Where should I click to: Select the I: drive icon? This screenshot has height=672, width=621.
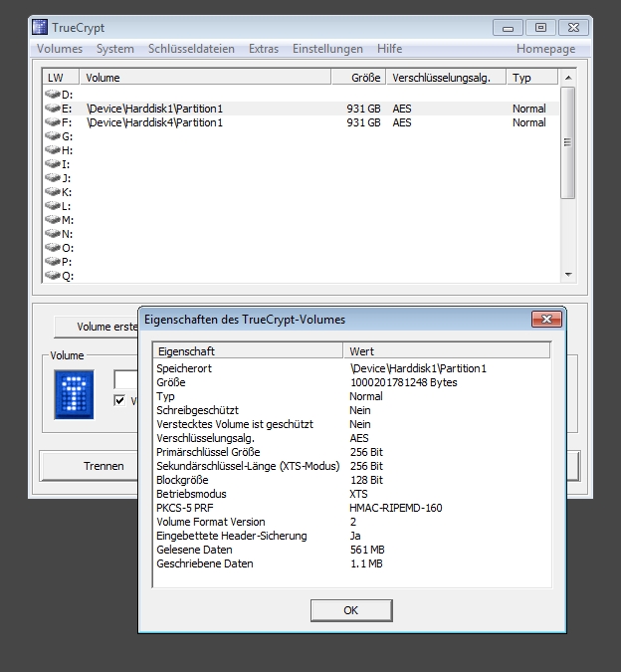click(x=53, y=163)
